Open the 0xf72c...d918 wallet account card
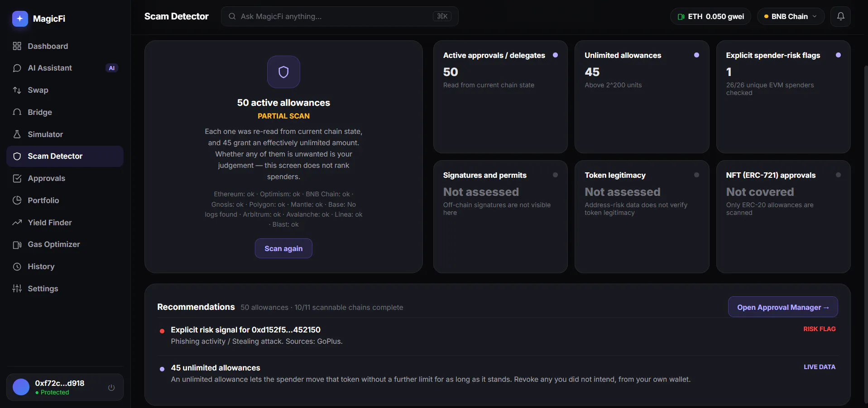The height and width of the screenshot is (408, 868). click(x=65, y=387)
